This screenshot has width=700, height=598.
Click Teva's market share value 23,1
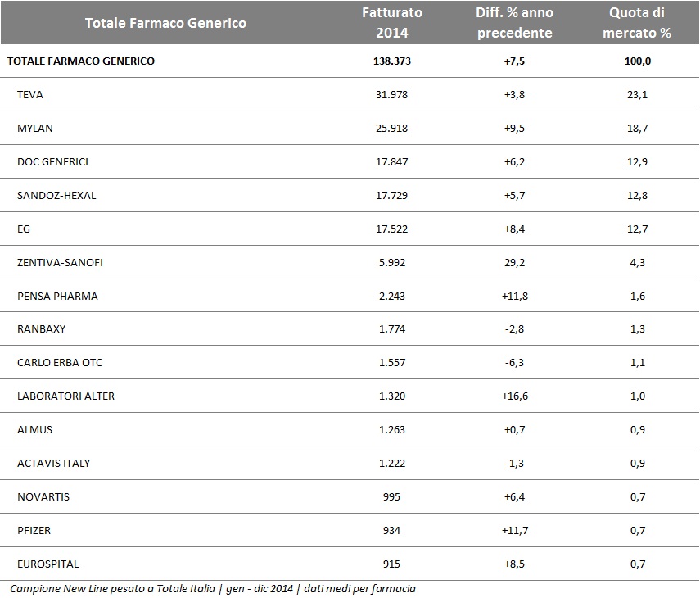pyautogui.click(x=637, y=94)
